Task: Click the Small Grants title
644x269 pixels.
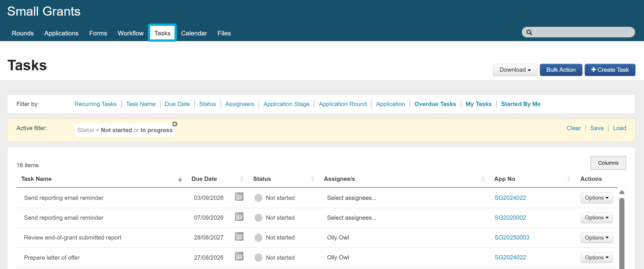Action: pyautogui.click(x=44, y=11)
